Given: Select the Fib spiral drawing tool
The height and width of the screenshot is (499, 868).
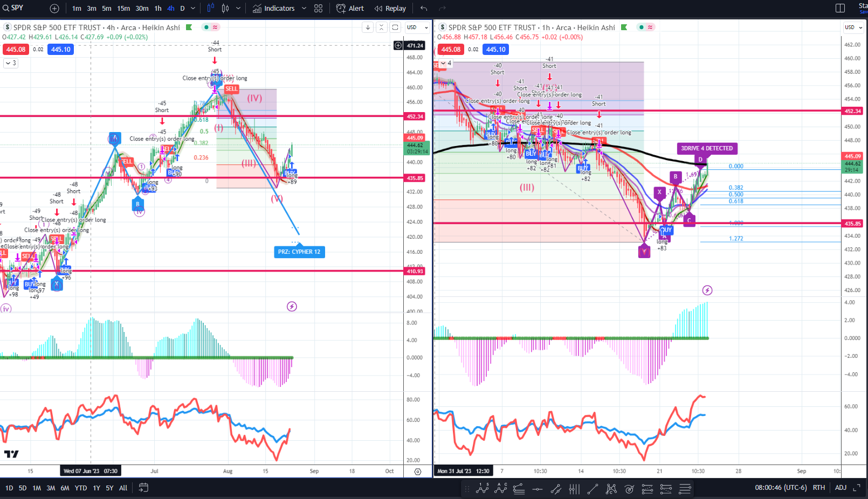Looking at the screenshot, I should click(629, 489).
